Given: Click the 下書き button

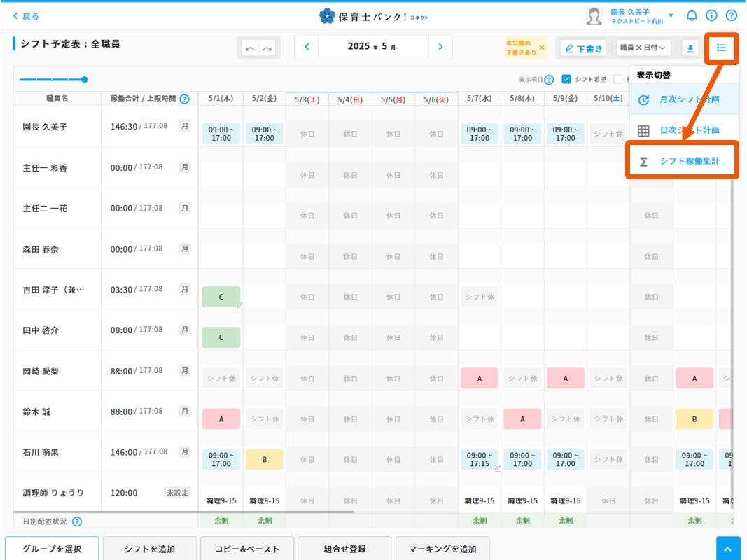Looking at the screenshot, I should (x=583, y=48).
